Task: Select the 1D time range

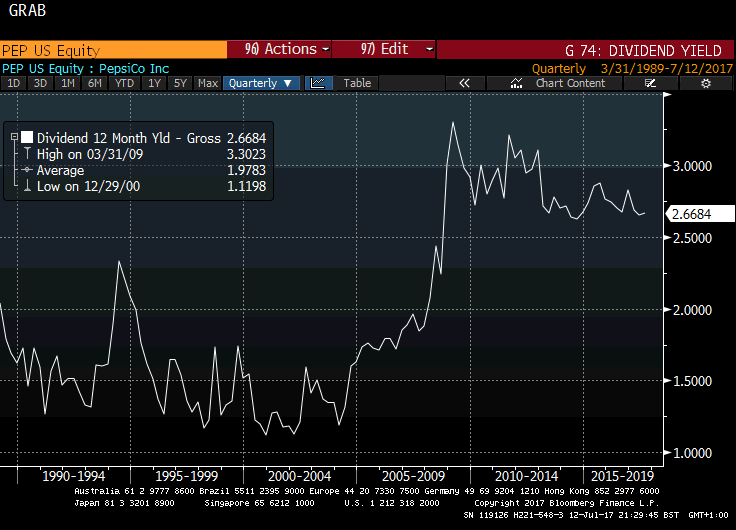Action: [14, 84]
